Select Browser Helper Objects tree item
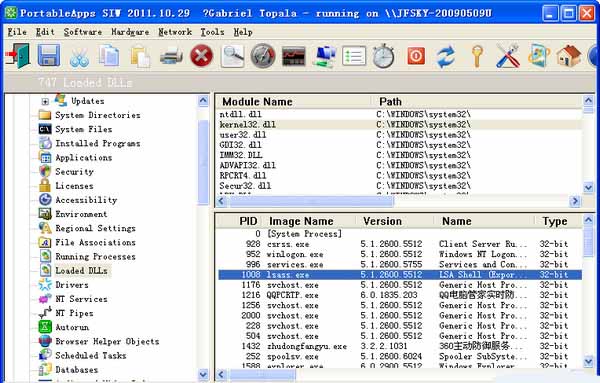Viewport: 600px width, 383px height. click(107, 342)
